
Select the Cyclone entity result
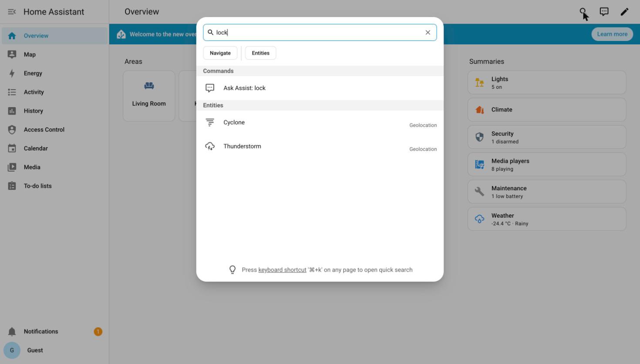[x=320, y=122]
